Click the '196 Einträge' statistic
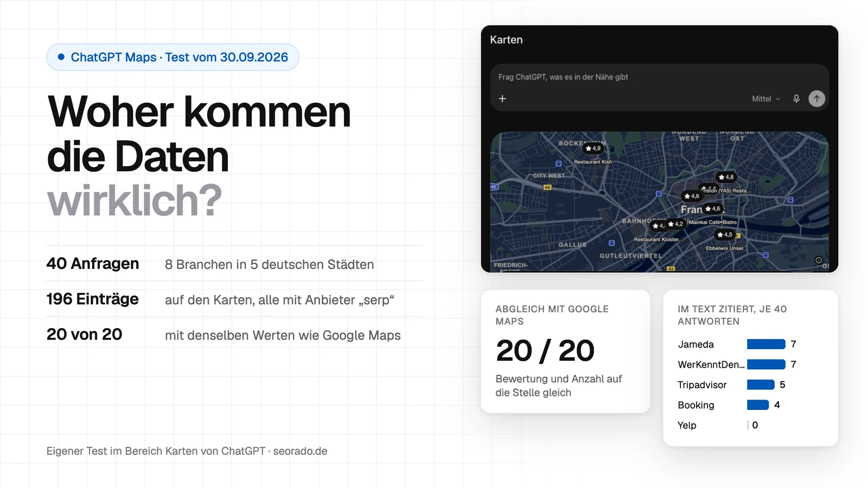The image size is (868, 488). 93,299
